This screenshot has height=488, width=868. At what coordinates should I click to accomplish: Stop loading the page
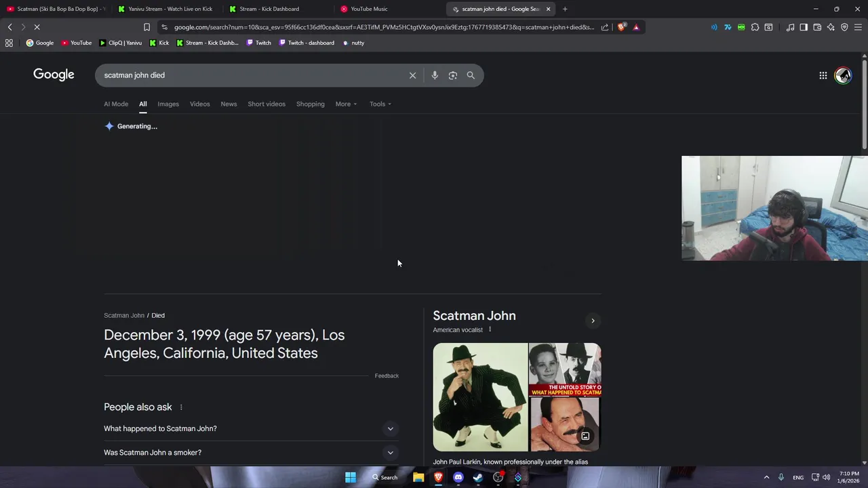click(x=37, y=27)
